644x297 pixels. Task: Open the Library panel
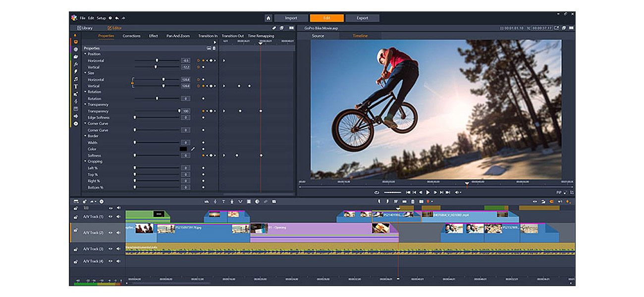pyautogui.click(x=85, y=28)
